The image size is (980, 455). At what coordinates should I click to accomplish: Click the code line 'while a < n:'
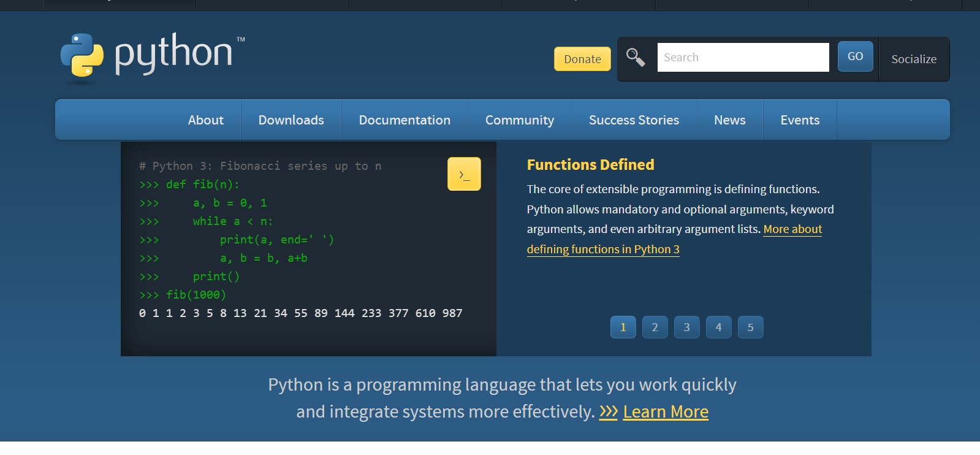(233, 221)
